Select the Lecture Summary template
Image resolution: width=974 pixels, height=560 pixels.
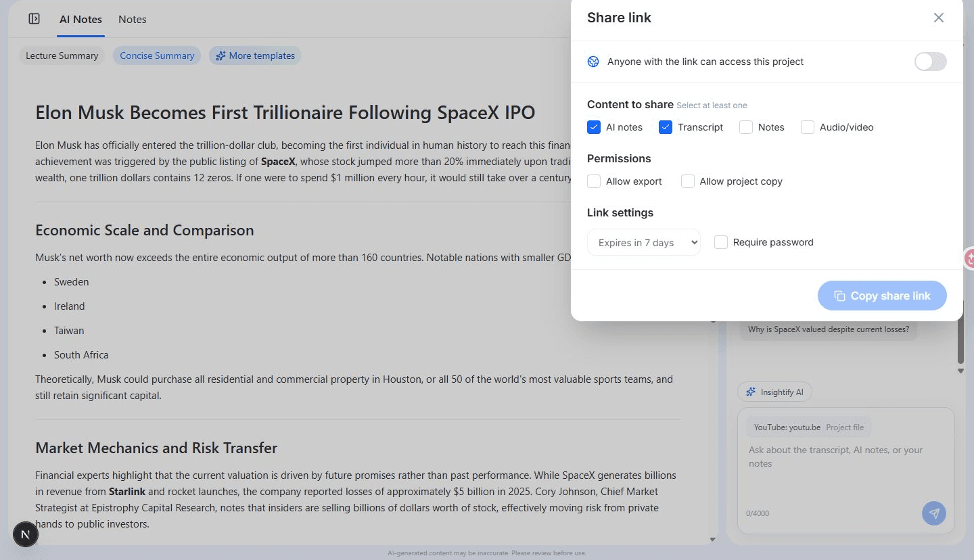[62, 55]
